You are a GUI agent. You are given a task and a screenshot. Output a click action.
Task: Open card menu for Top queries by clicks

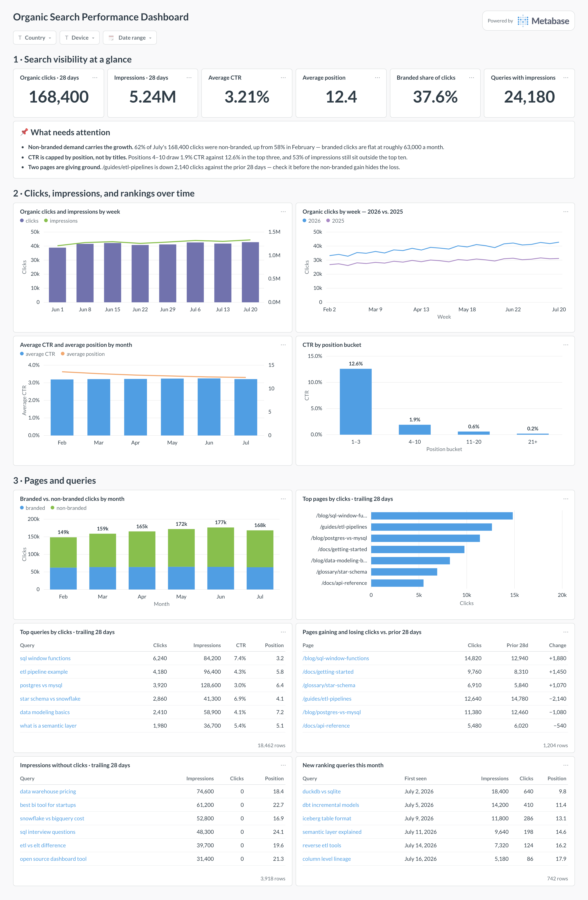283,632
